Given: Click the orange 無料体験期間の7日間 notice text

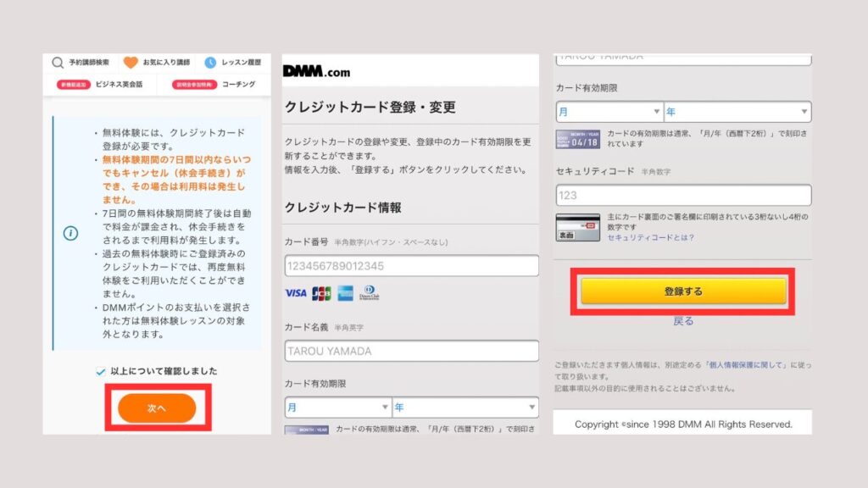Looking at the screenshot, I should (x=176, y=180).
